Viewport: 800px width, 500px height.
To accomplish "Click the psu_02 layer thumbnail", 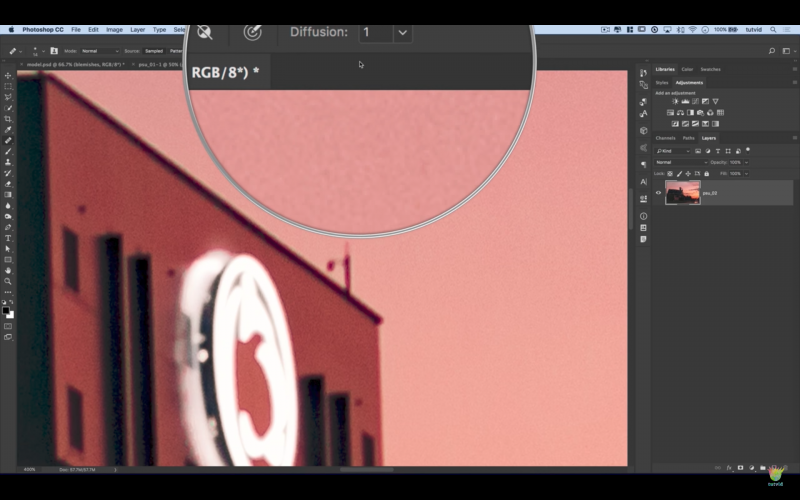I will (x=683, y=193).
